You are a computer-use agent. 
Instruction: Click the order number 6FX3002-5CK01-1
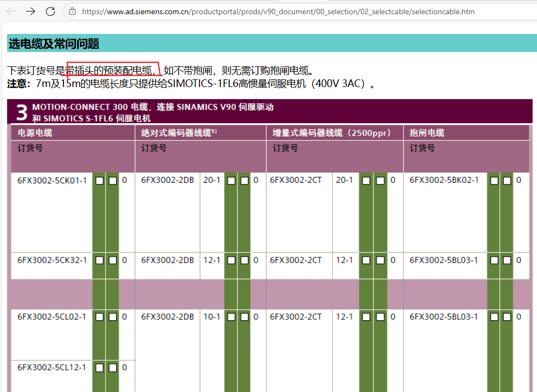coord(52,181)
